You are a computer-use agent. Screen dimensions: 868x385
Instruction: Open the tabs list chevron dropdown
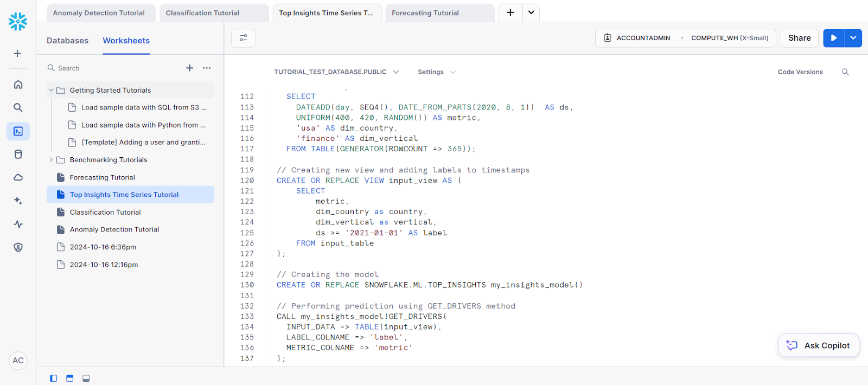point(531,12)
